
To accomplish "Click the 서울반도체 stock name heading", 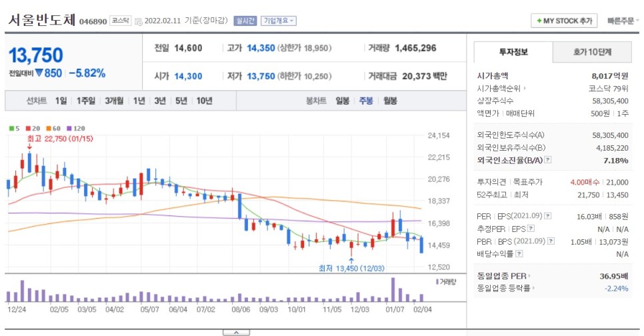I will [x=42, y=19].
